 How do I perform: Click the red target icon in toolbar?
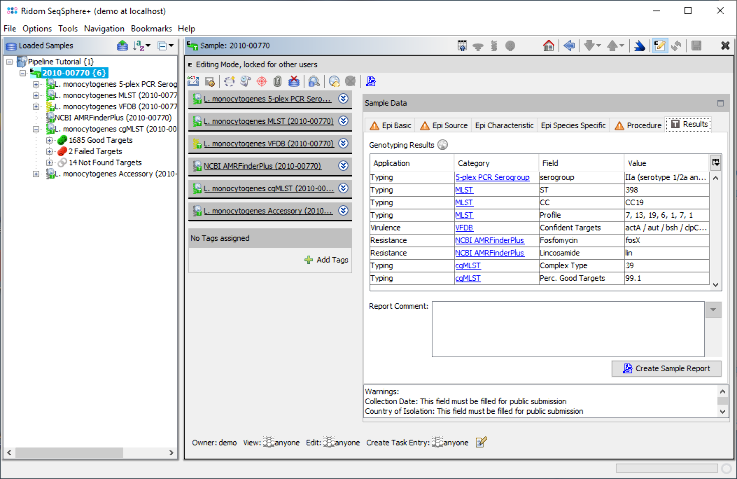tap(261, 81)
